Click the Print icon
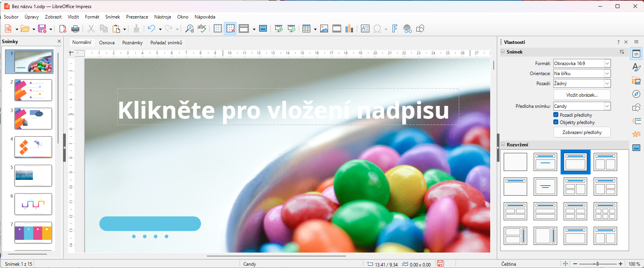Image resolution: width=644 pixels, height=268 pixels. point(75,28)
